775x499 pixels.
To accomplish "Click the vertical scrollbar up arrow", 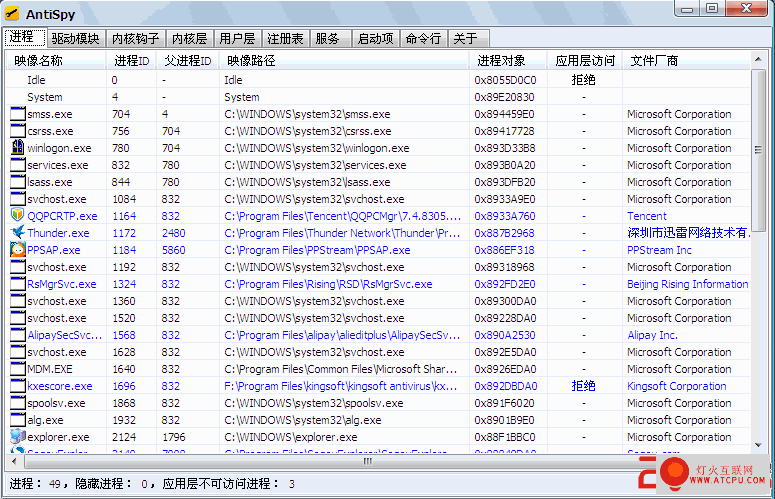I will click(x=758, y=60).
